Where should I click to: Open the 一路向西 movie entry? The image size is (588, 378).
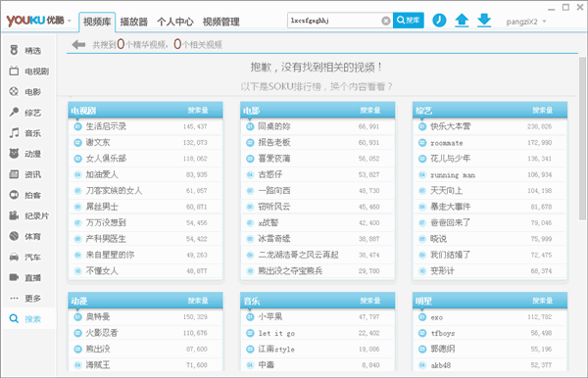[x=274, y=190]
